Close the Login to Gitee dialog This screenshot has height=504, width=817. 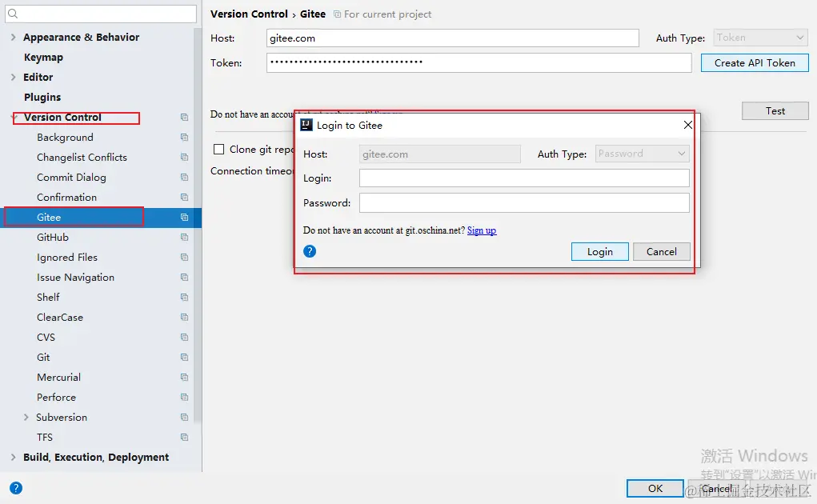688,125
